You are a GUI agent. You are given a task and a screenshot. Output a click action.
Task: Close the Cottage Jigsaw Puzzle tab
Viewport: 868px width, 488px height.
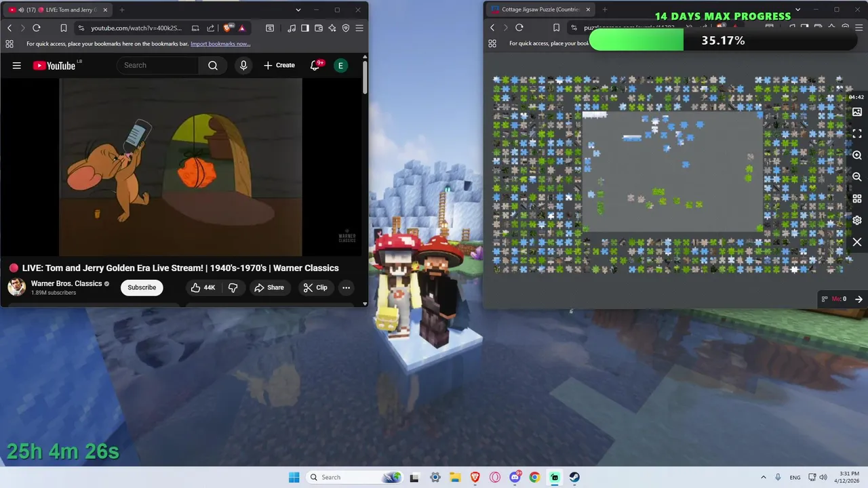coord(588,9)
